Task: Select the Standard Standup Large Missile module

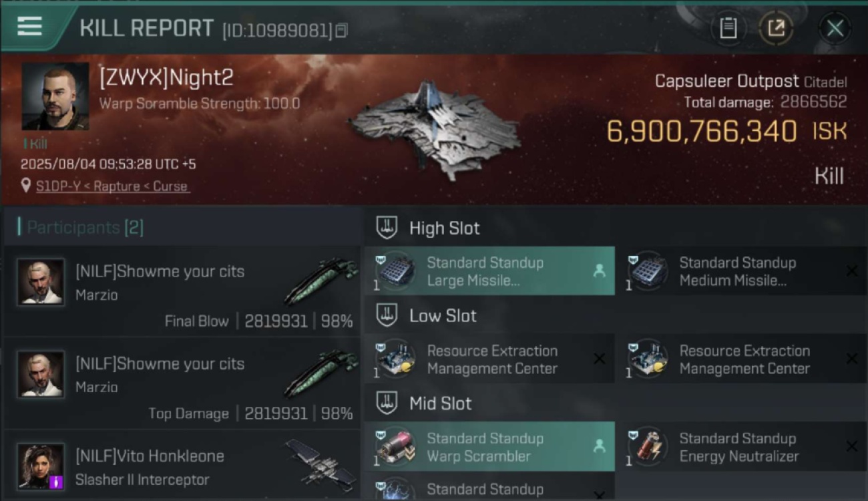Action: [489, 271]
